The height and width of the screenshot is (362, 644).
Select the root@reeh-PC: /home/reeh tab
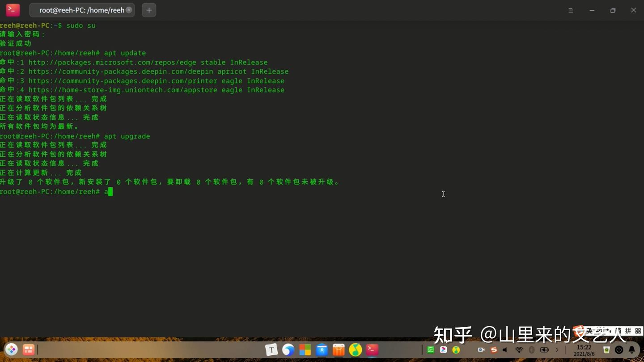pos(82,10)
